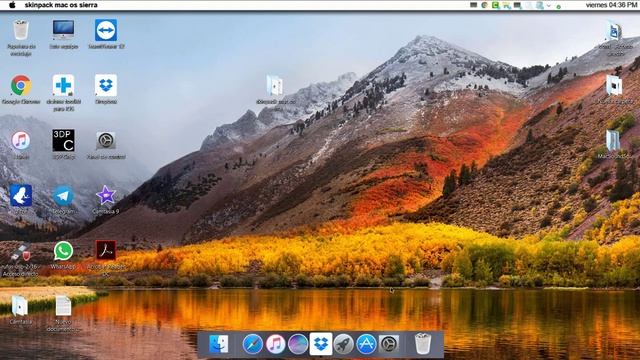Open Dropbox from the dock
Viewport: 640px width, 360px height.
[x=321, y=344]
